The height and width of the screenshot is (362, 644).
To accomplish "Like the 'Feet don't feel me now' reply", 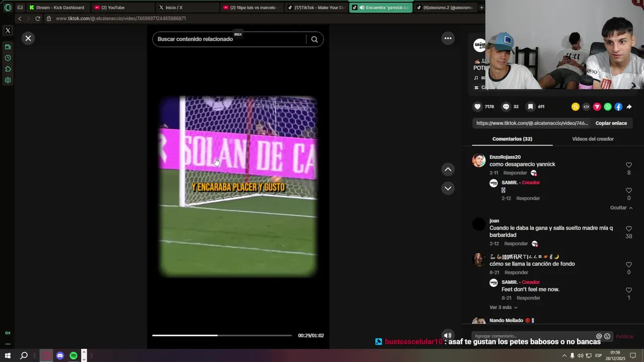I will point(629,290).
